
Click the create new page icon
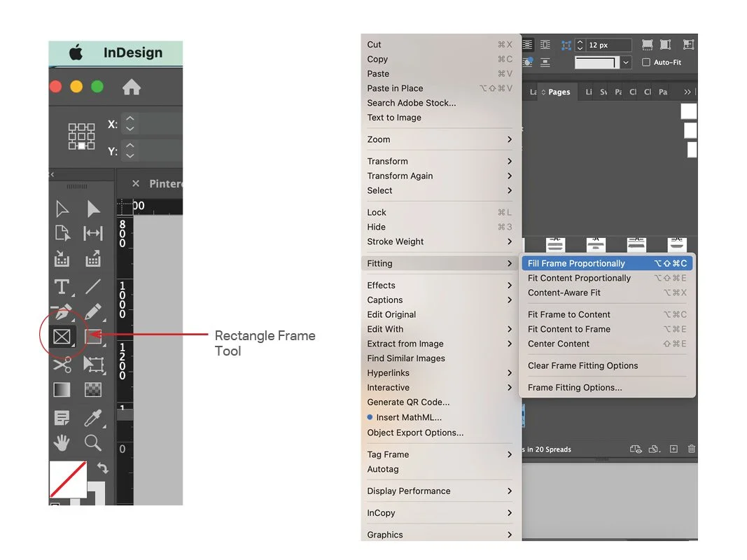pos(673,449)
